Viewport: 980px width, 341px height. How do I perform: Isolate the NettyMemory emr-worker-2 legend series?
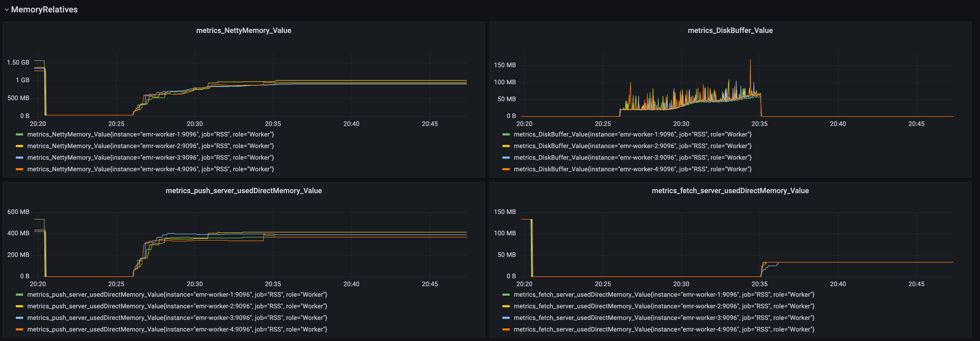[x=151, y=146]
